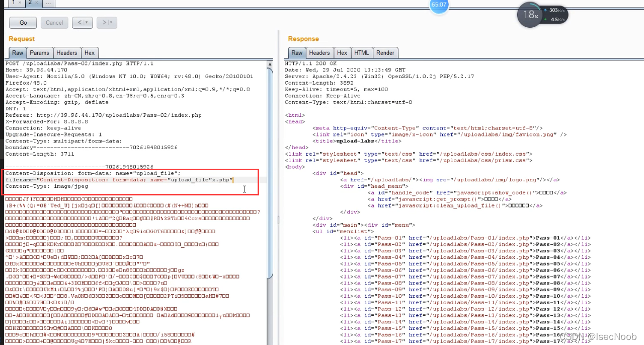This screenshot has height=345, width=644.
Task: Open the Request Params tab
Action: click(39, 53)
